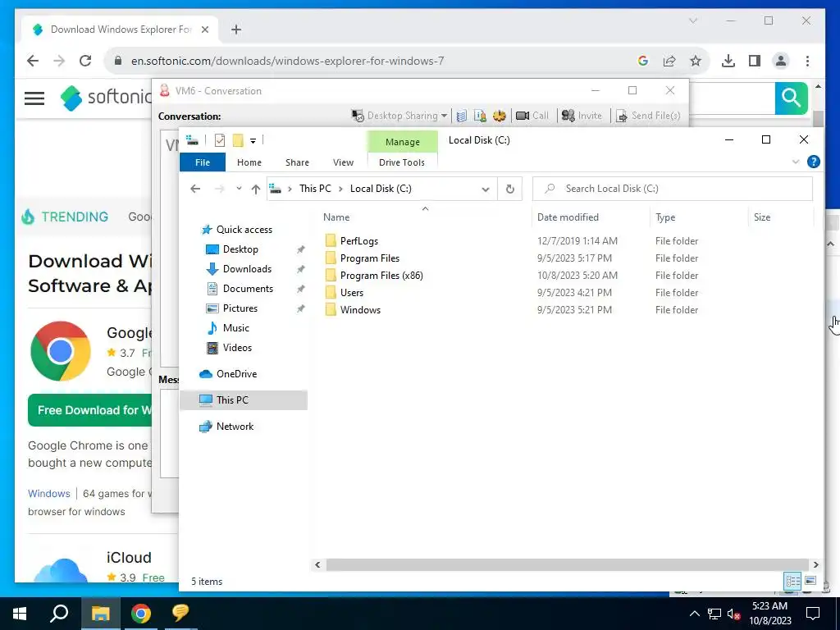
Task: Open Videos in the navigation pane
Action: 237,348
